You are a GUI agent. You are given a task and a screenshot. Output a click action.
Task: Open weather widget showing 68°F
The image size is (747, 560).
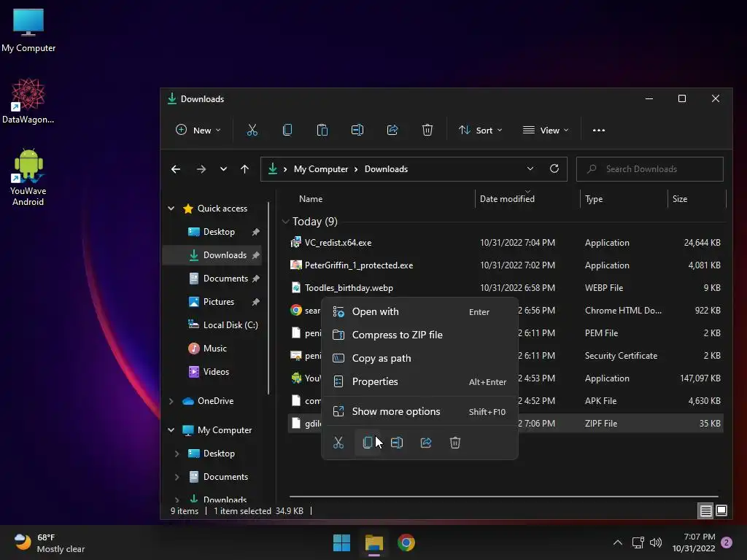pyautogui.click(x=49, y=542)
